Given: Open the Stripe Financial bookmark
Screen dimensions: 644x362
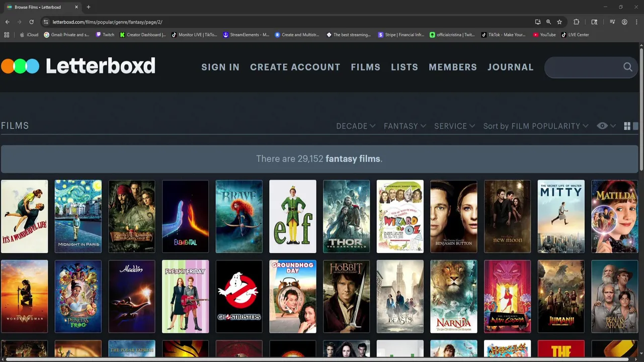Looking at the screenshot, I should [x=401, y=35].
